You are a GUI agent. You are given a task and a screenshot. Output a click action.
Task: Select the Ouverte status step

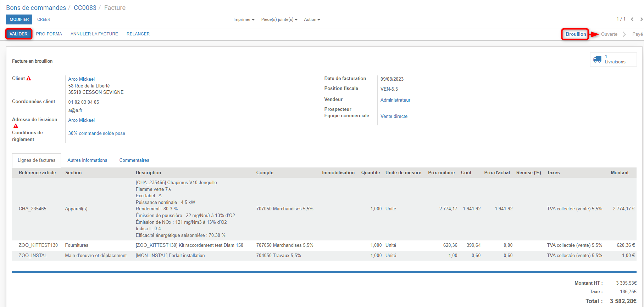coord(609,34)
